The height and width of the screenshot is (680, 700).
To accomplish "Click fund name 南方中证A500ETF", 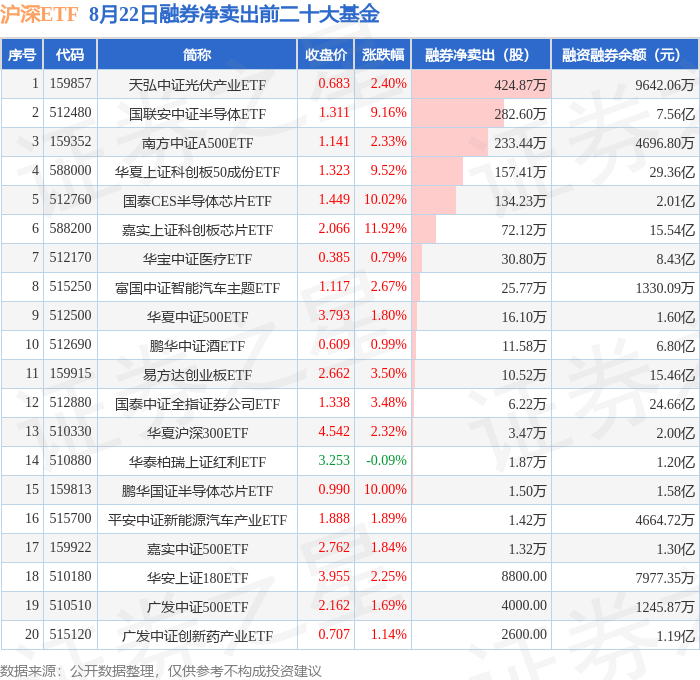I will point(197,143).
